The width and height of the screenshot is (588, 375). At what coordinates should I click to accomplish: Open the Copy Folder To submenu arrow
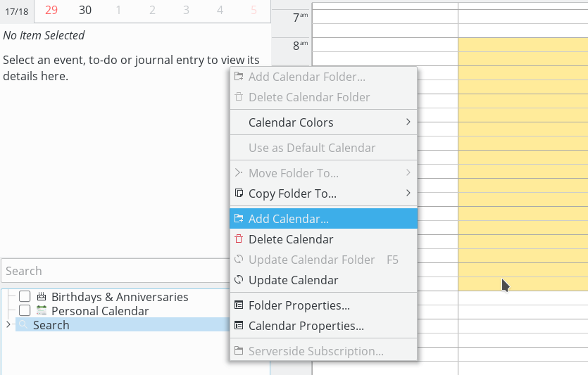(408, 193)
